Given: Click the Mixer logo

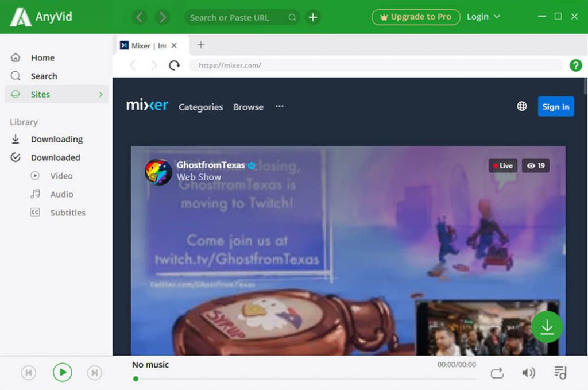Looking at the screenshot, I should click(x=148, y=105).
